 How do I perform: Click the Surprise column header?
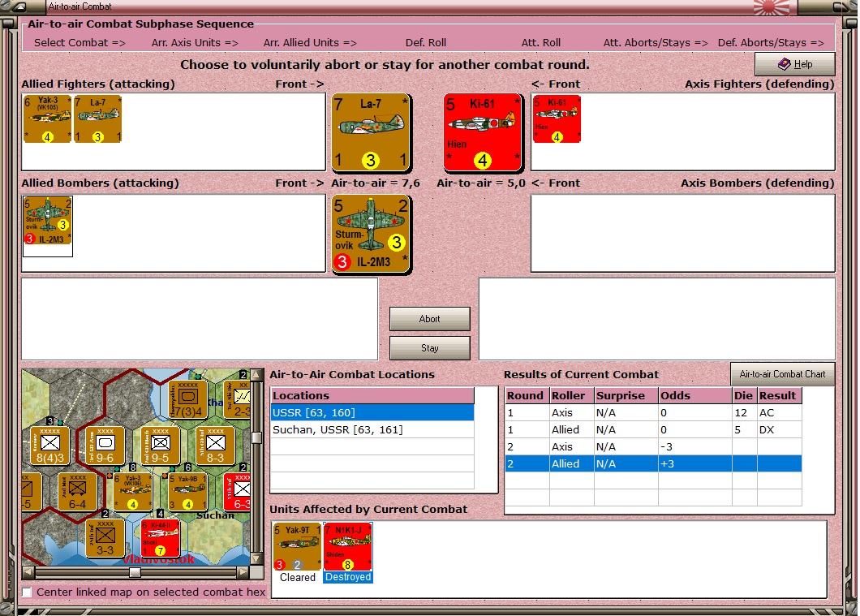pyautogui.click(x=626, y=395)
